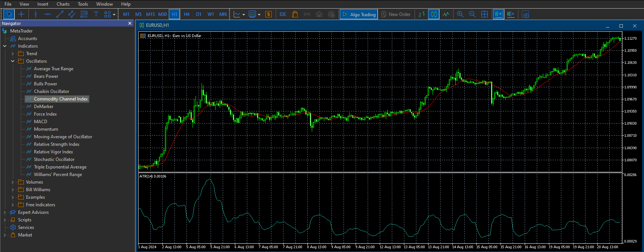The height and width of the screenshot is (252, 644).
Task: Set timeframe to H4
Action: (x=186, y=14)
